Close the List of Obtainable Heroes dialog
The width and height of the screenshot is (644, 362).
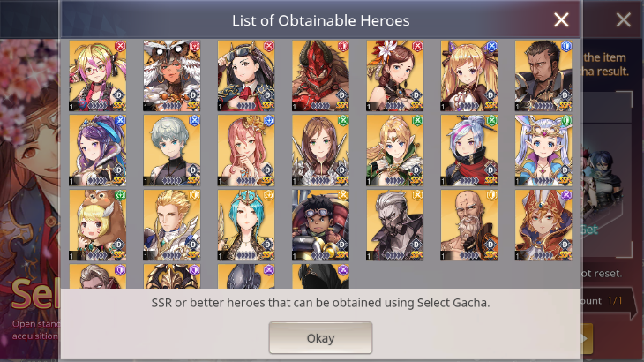tap(561, 19)
